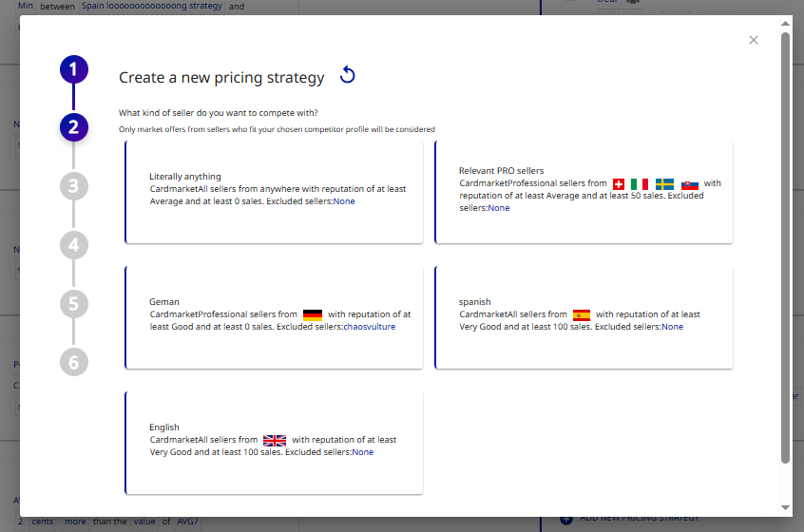Jump to step 6 of the wizard
The height and width of the screenshot is (532, 804).
[74, 362]
